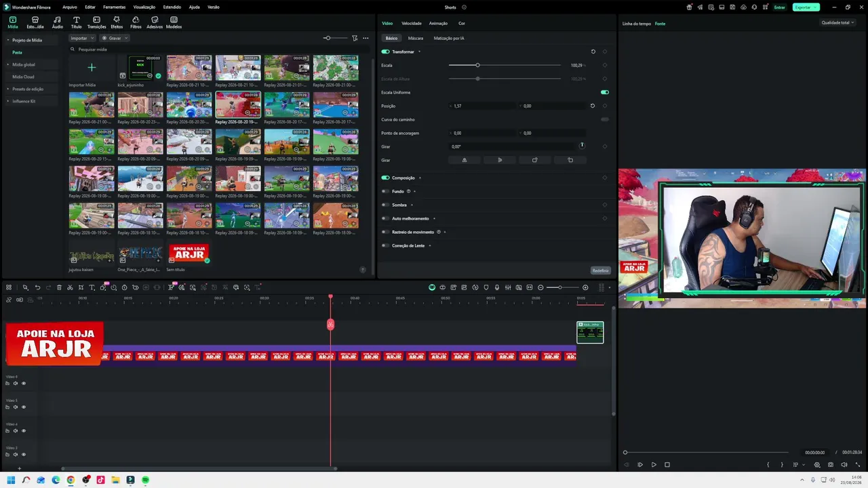Add text with the T toolbar icon

click(92, 287)
